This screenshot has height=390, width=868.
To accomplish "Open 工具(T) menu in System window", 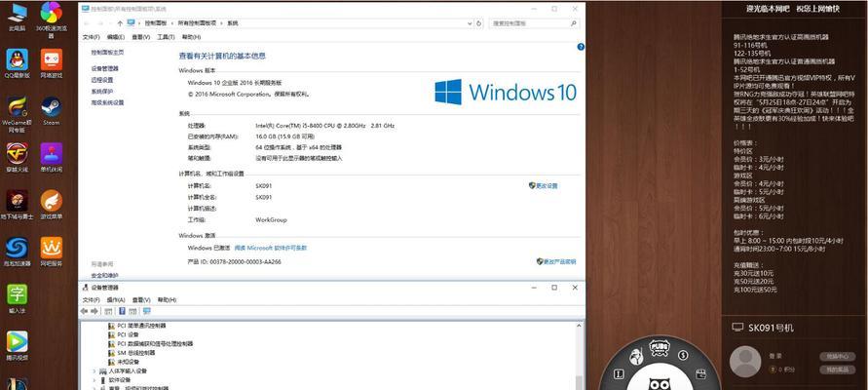I will (x=166, y=37).
